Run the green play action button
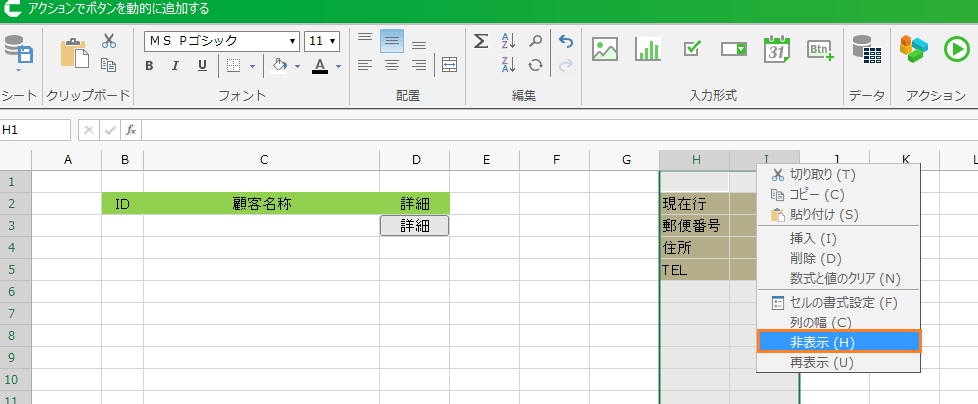The height and width of the screenshot is (404, 978). tap(954, 49)
